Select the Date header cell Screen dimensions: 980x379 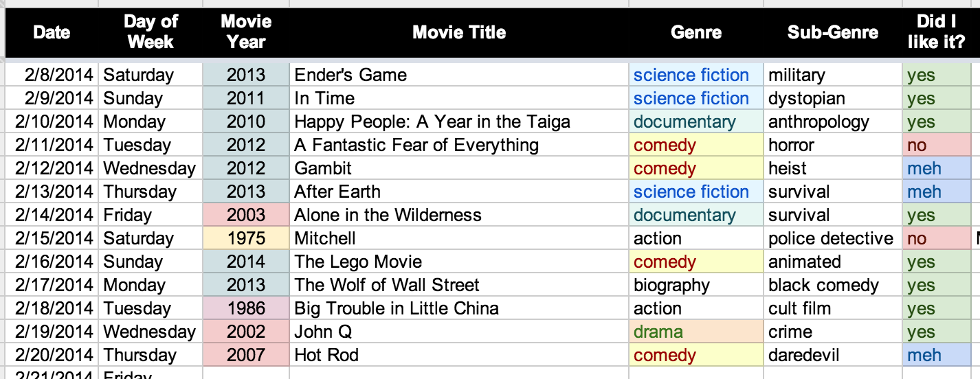coord(52,32)
